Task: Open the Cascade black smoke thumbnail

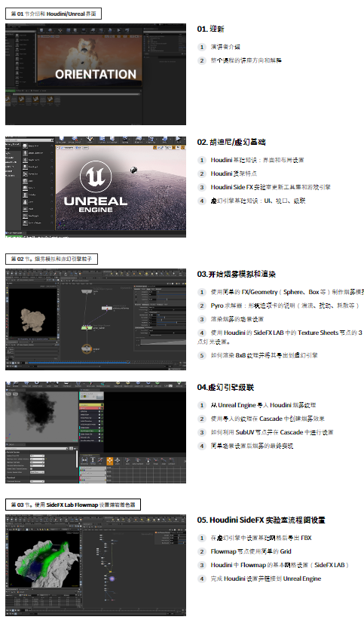Action: pyautogui.click(x=96, y=432)
